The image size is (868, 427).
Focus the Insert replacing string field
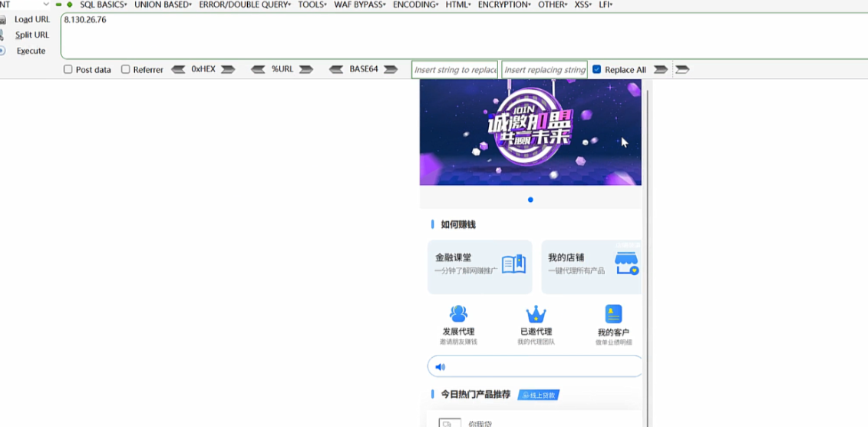(x=545, y=70)
